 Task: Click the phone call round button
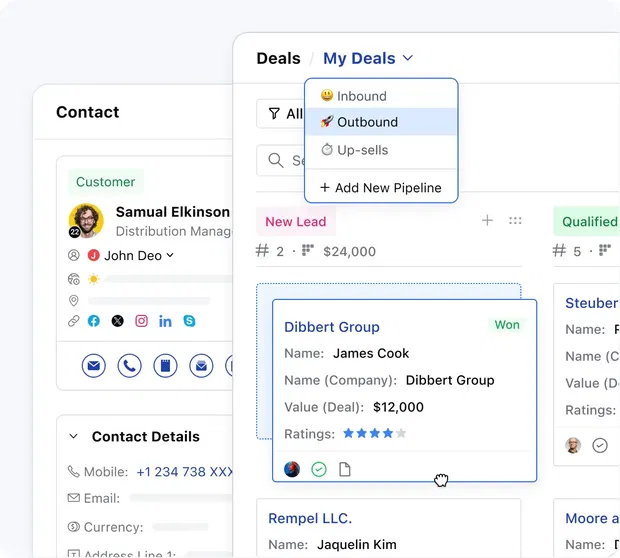pos(130,366)
